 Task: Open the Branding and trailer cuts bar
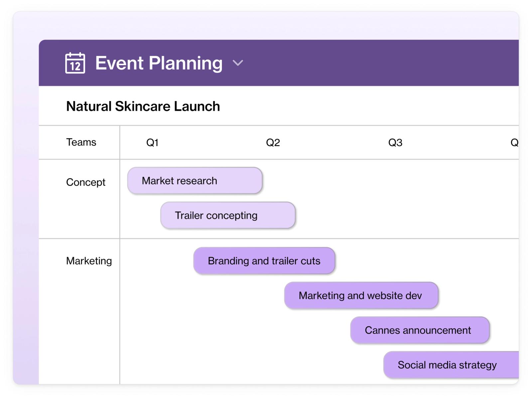[264, 261]
